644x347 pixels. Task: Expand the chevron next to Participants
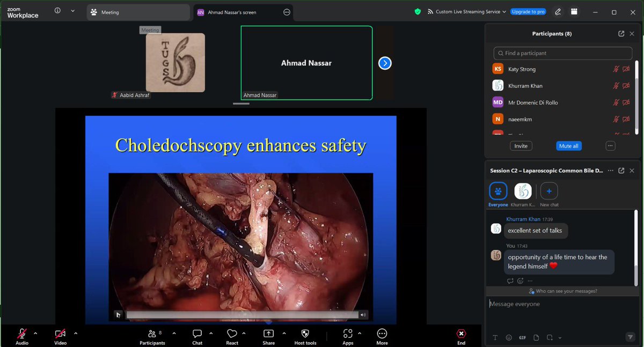(174, 333)
